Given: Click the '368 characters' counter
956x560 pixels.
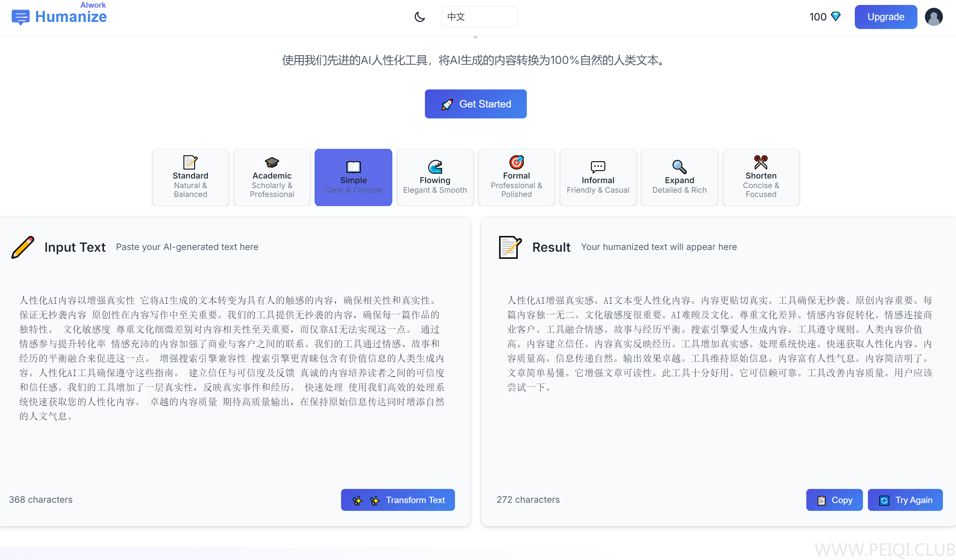Looking at the screenshot, I should pyautogui.click(x=41, y=500).
